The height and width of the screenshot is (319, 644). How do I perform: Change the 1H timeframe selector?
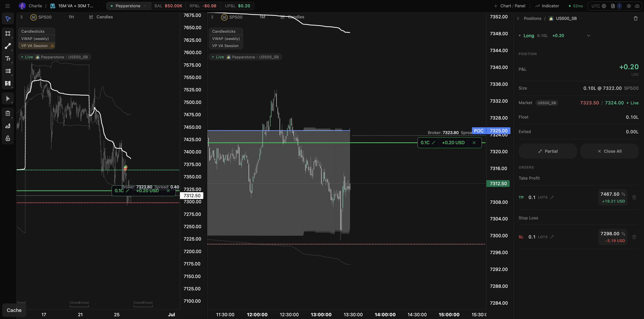tap(71, 17)
